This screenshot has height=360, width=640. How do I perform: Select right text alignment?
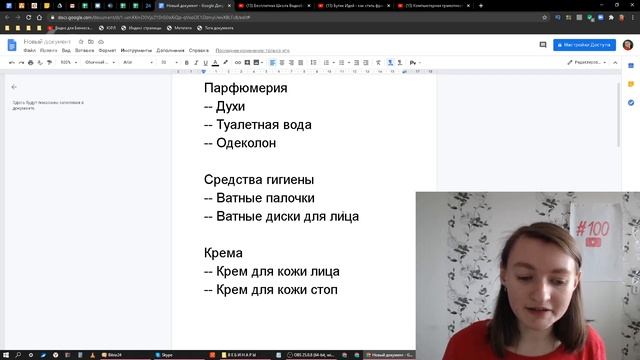pyautogui.click(x=291, y=62)
